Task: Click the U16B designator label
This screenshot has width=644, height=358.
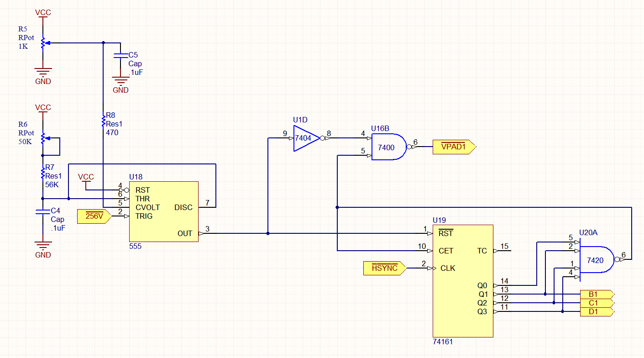Action: [380, 128]
